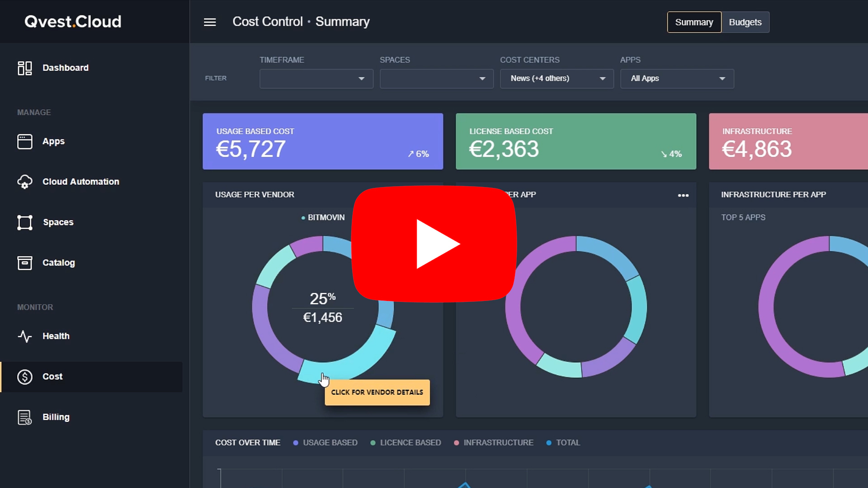Image resolution: width=868 pixels, height=488 pixels.
Task: Select the Summary tab
Action: coord(694,22)
